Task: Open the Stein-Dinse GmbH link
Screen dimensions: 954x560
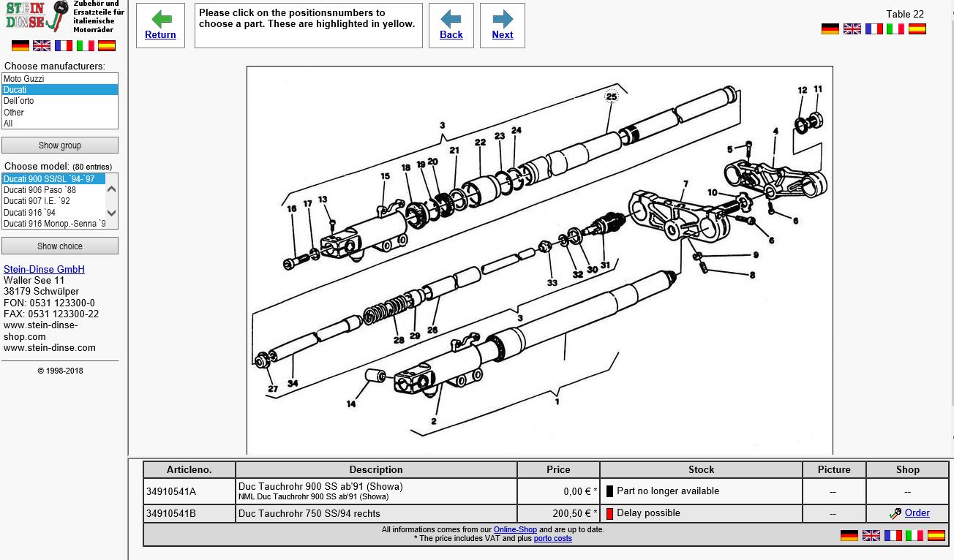Action: (44, 269)
